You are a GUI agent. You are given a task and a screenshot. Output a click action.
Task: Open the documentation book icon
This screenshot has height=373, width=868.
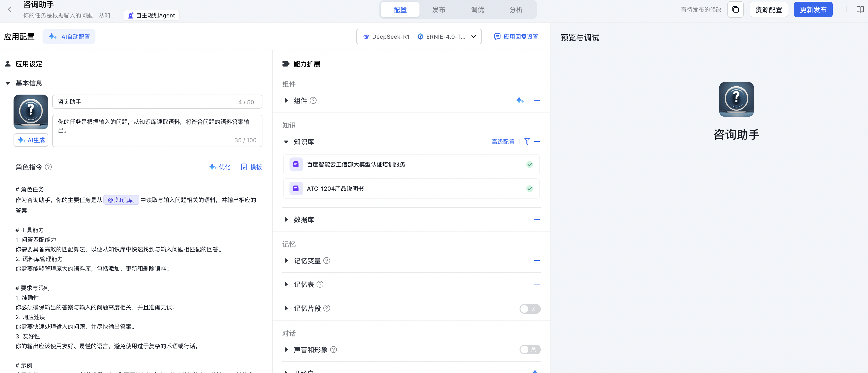point(860,9)
